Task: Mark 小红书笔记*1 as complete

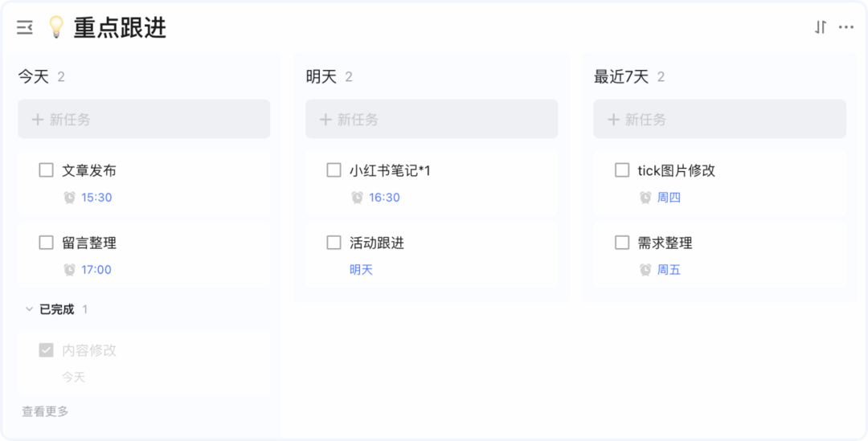Action: pos(334,169)
